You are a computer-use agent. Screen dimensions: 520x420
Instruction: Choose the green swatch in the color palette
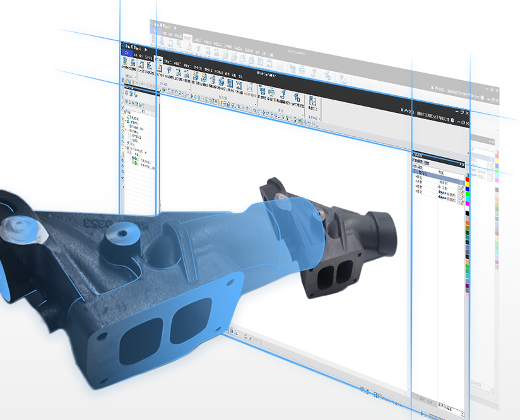pyautogui.click(x=467, y=194)
